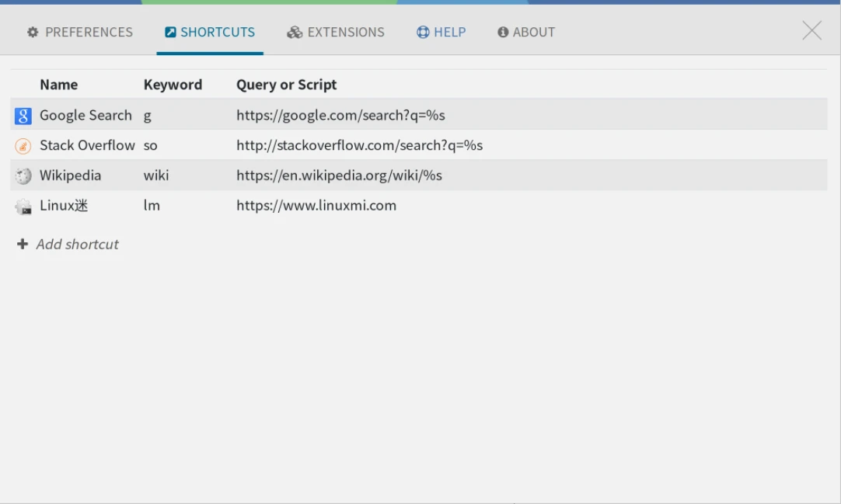Edit the Wikipedia keyword 'wiki'
The image size is (841, 504).
click(x=156, y=176)
